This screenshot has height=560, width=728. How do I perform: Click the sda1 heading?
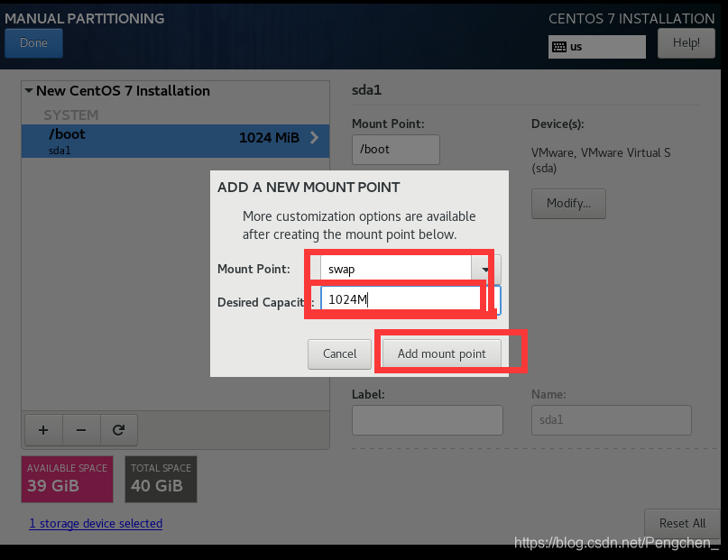(367, 90)
